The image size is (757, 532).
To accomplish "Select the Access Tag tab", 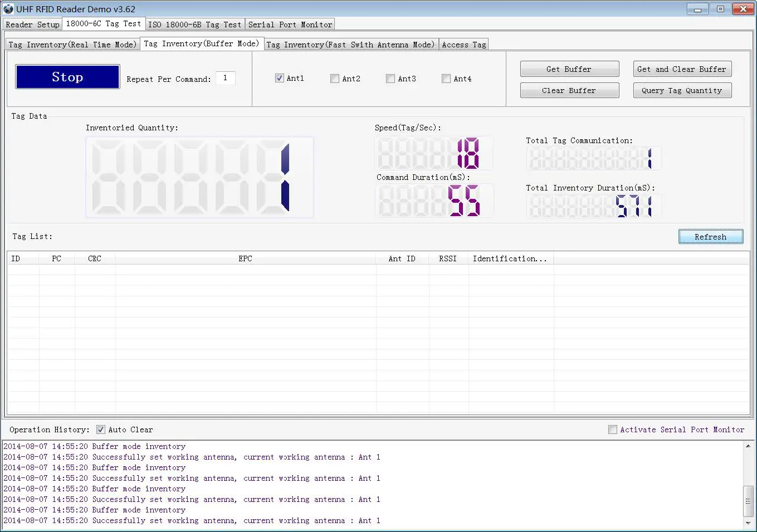I will click(x=463, y=44).
